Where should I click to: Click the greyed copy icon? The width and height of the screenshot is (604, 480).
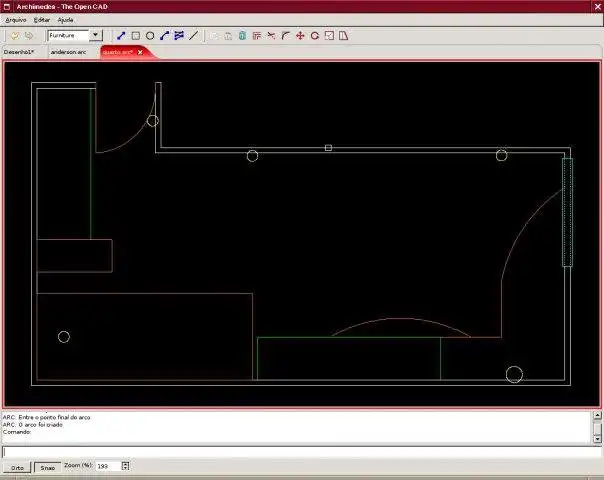[214, 36]
